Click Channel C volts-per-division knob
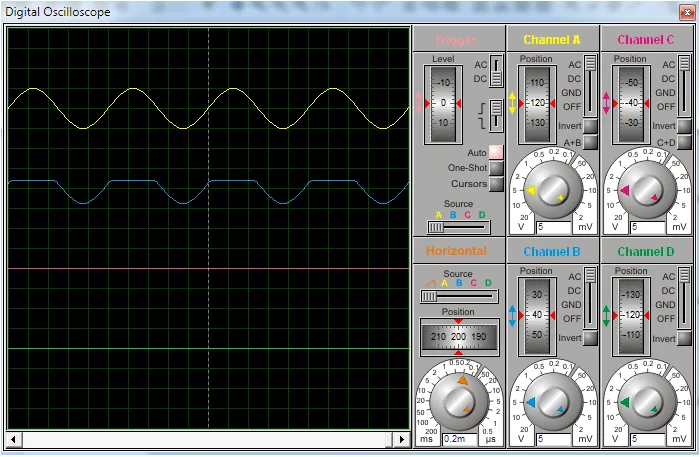The image size is (700, 457). click(647, 191)
